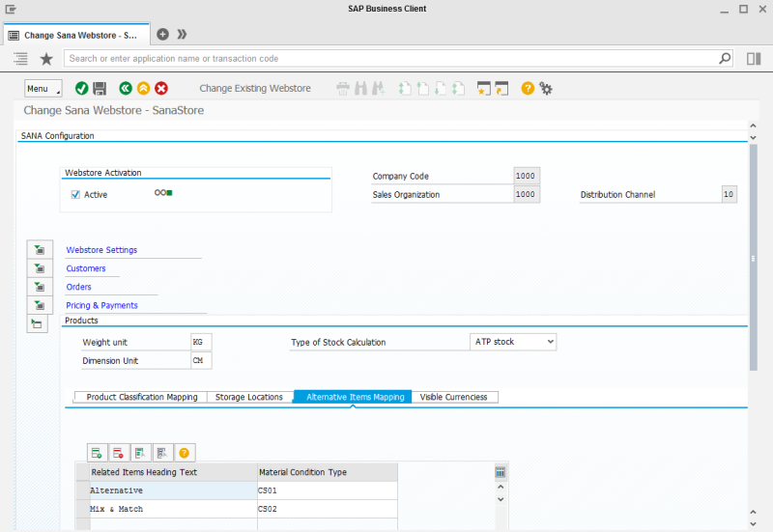773x532 pixels.
Task: Switch to Visible Currencies tab
Action: point(453,397)
